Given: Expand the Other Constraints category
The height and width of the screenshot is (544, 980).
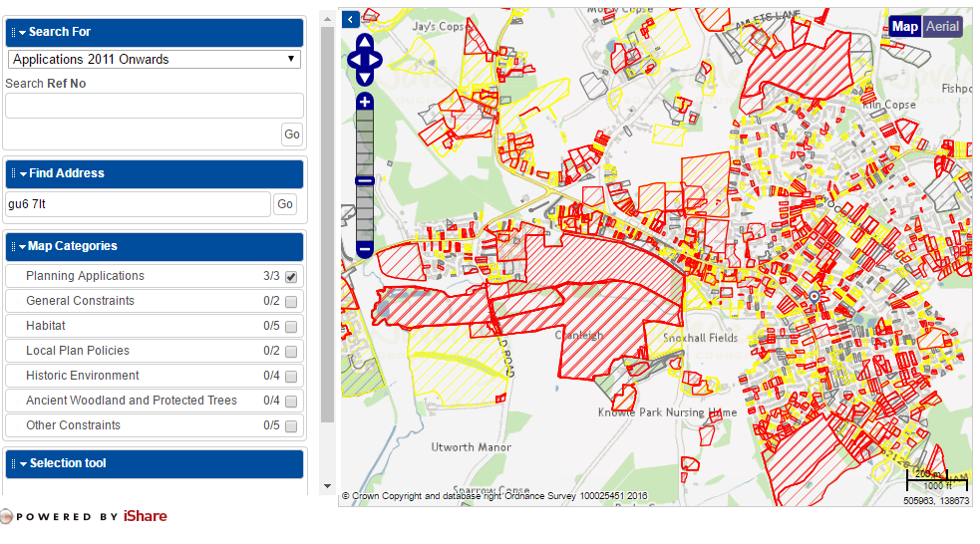Looking at the screenshot, I should coord(73,426).
